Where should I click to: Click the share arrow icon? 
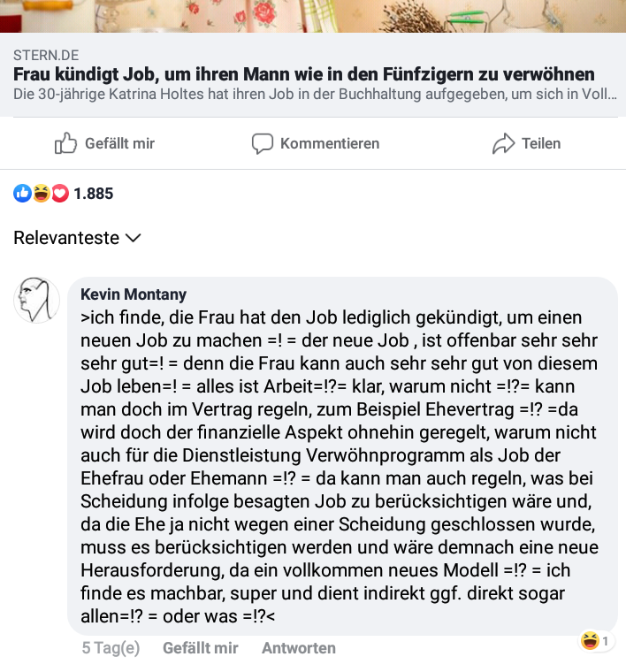(x=503, y=143)
